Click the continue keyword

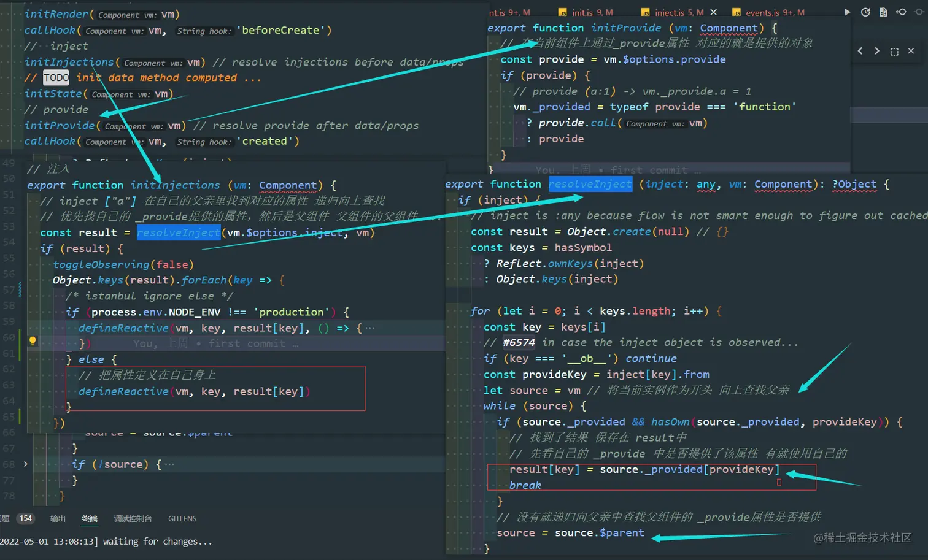(651, 358)
